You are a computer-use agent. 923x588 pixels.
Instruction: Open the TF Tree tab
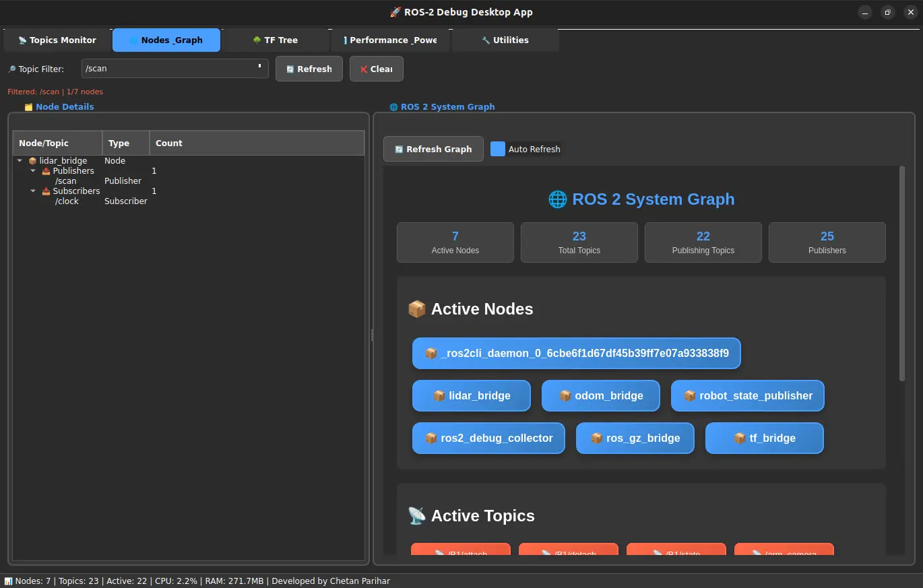[275, 40]
